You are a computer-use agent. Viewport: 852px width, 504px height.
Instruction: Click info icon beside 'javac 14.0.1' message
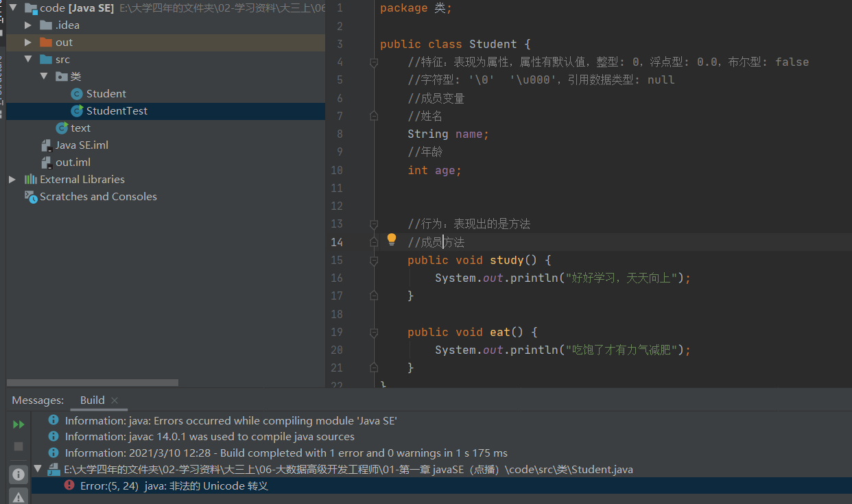54,436
